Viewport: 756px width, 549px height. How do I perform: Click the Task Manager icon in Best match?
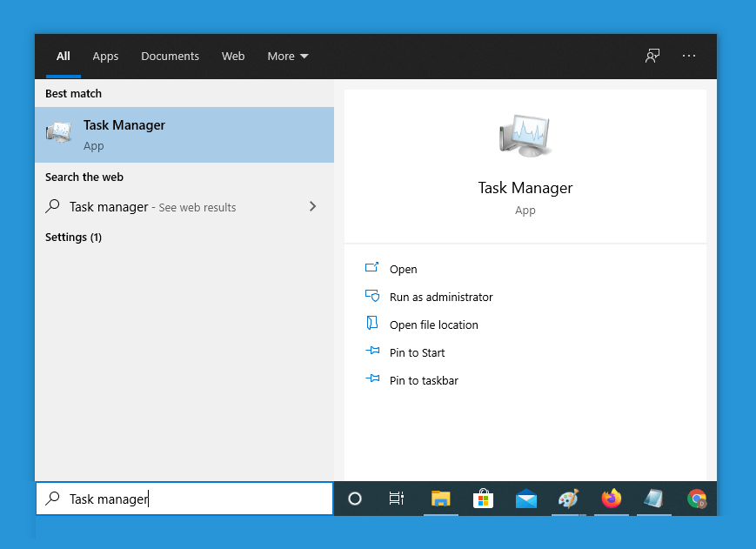(59, 132)
